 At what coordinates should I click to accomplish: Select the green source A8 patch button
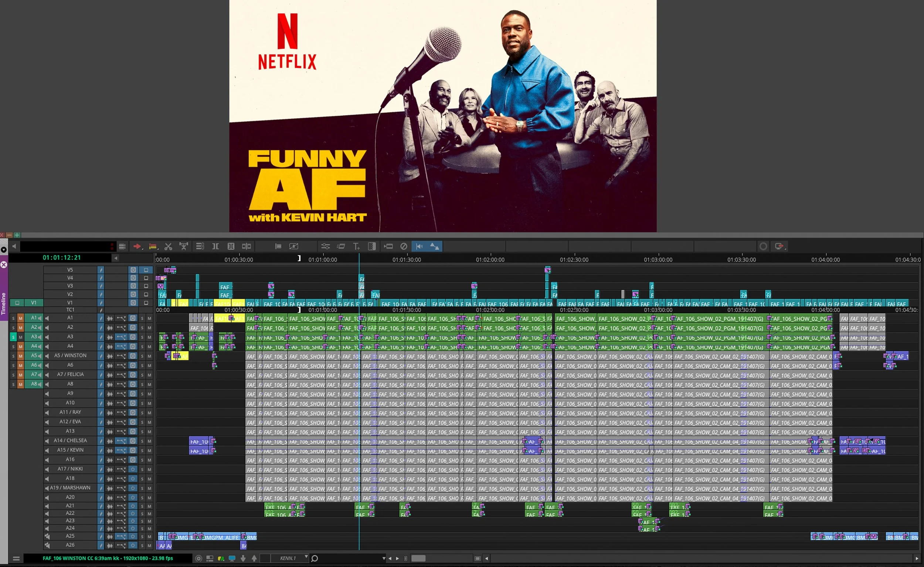[x=34, y=384]
